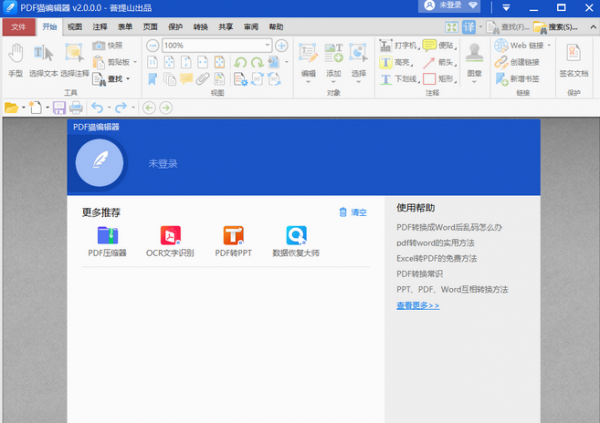Viewport: 600px width, 423px height.
Task: Expand the 图章 stamp dropdown
Action: [x=474, y=82]
